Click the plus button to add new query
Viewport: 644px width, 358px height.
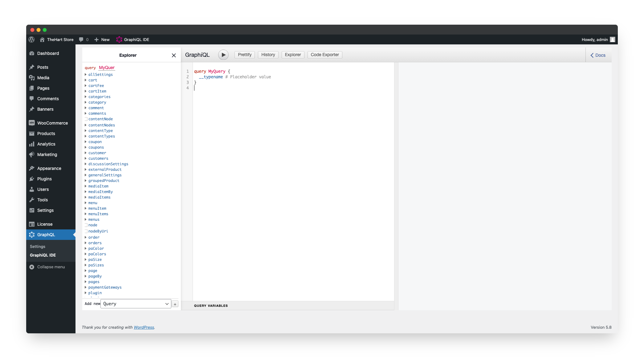175,304
